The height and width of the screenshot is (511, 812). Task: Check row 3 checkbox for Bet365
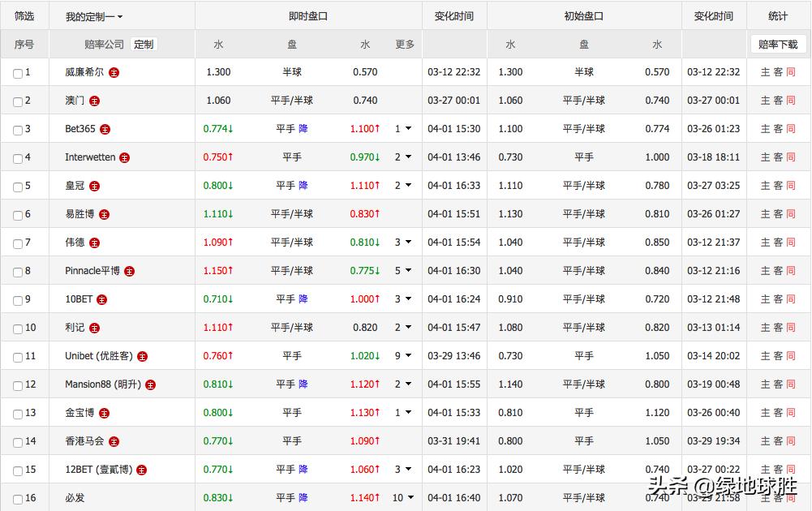[x=18, y=131]
